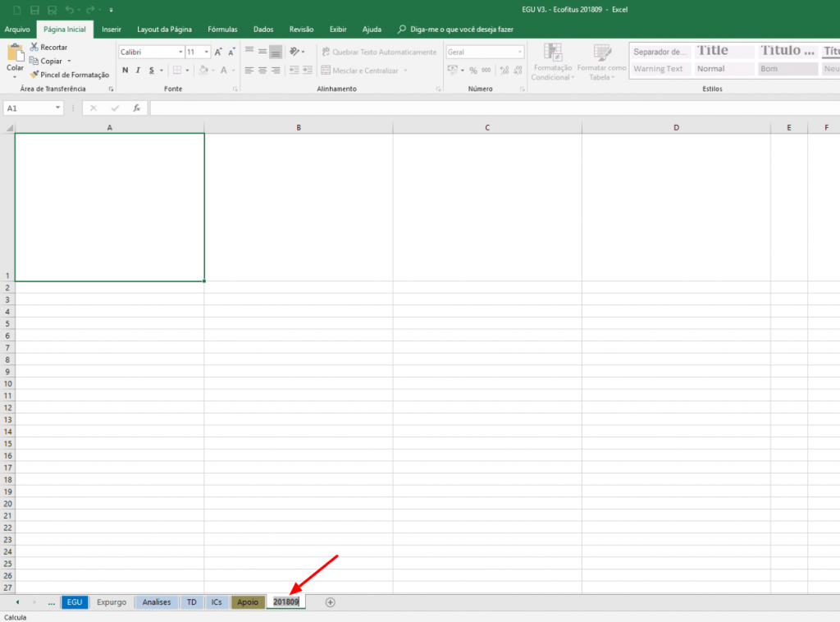Screen dimensions: 840x622
Task: Click the save icon in title bar
Action: click(34, 10)
